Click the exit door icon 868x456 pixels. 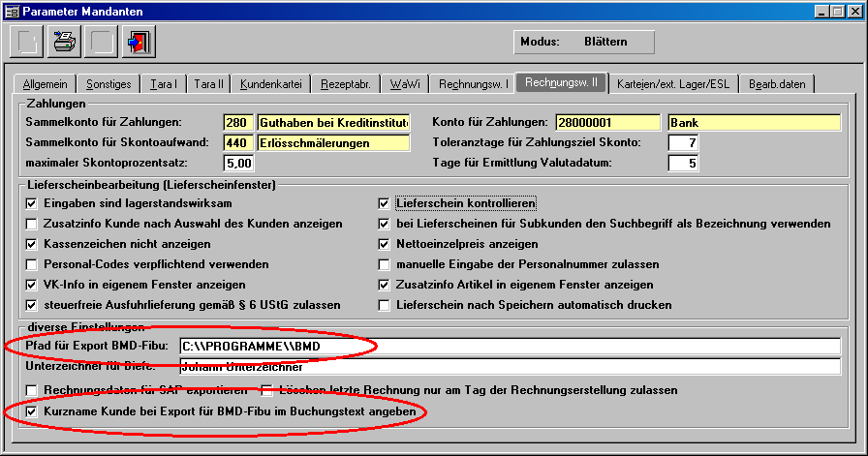(139, 44)
